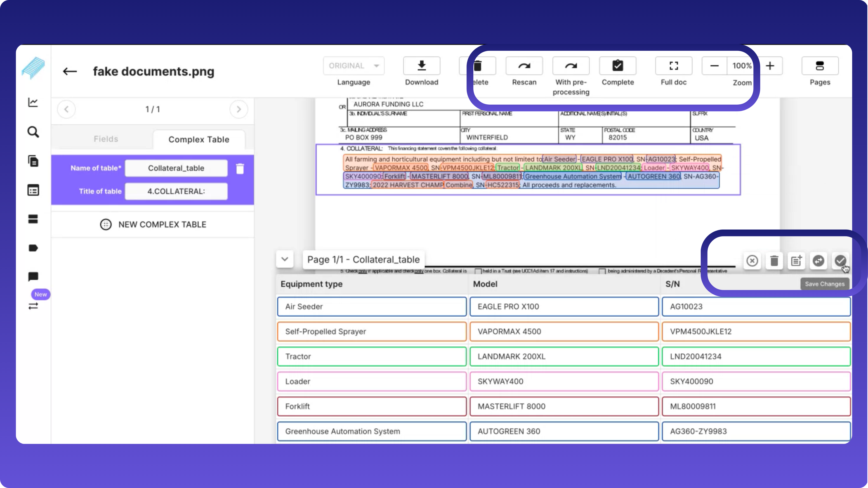Screen dimensions: 868x488
Task: Open the search icon in sidebar
Action: (33, 132)
